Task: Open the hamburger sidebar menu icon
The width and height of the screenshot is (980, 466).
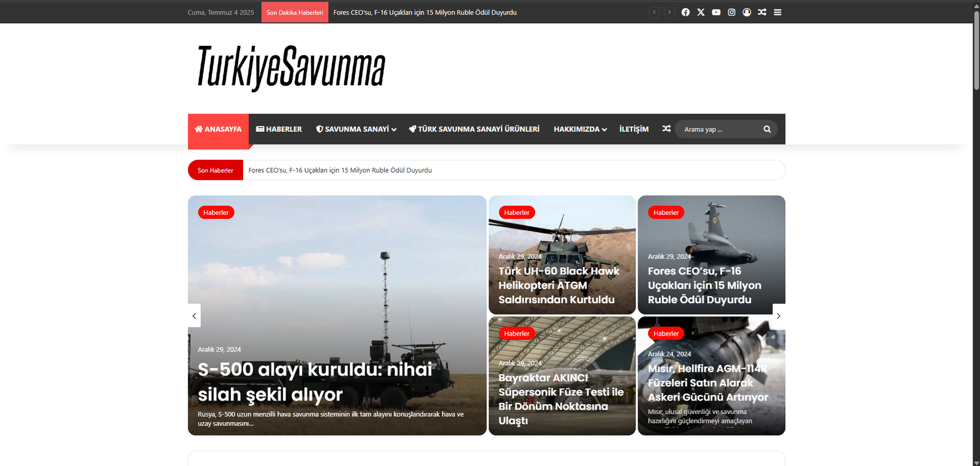Action: point(777,12)
